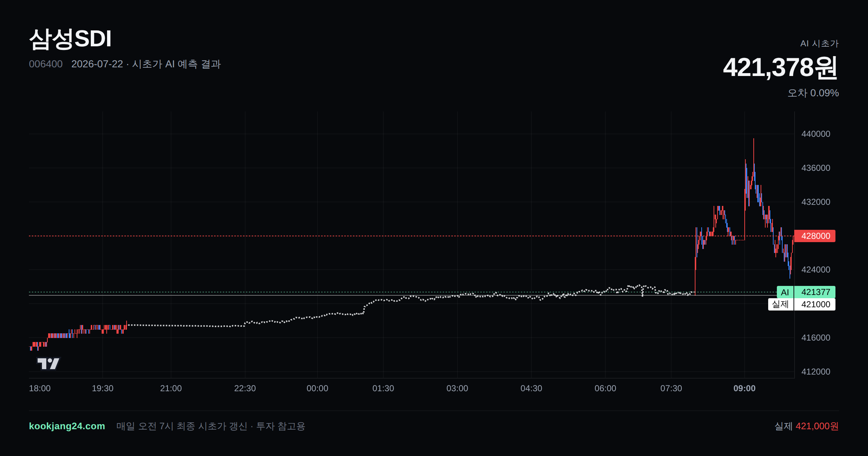This screenshot has height=456, width=868.
Task: Click the red 428000 price label
Action: [815, 236]
